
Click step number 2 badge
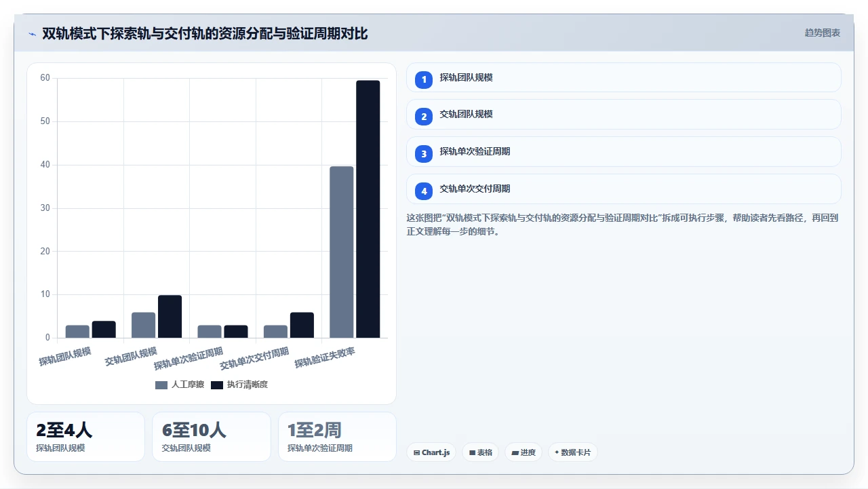424,117
